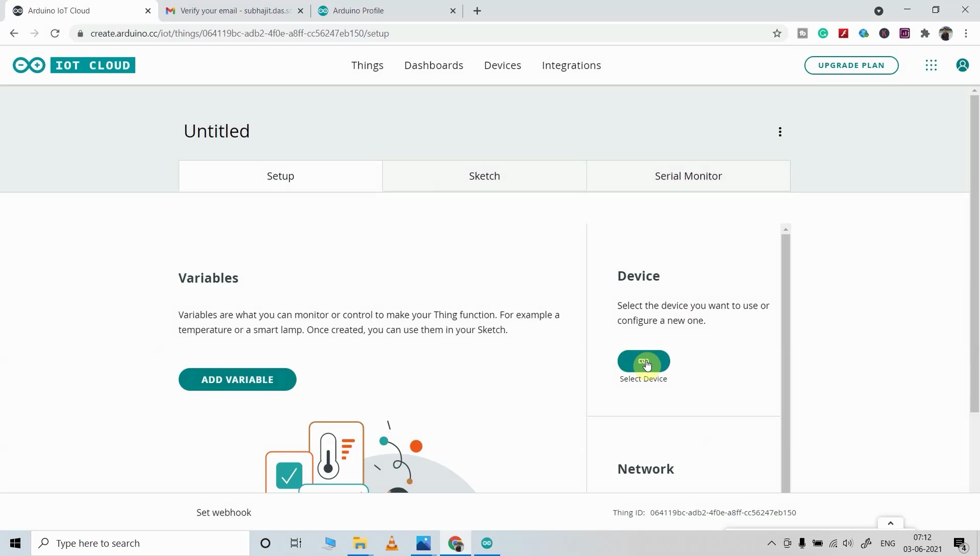Switch to the Sketch tab
This screenshot has height=556, width=980.
(484, 175)
